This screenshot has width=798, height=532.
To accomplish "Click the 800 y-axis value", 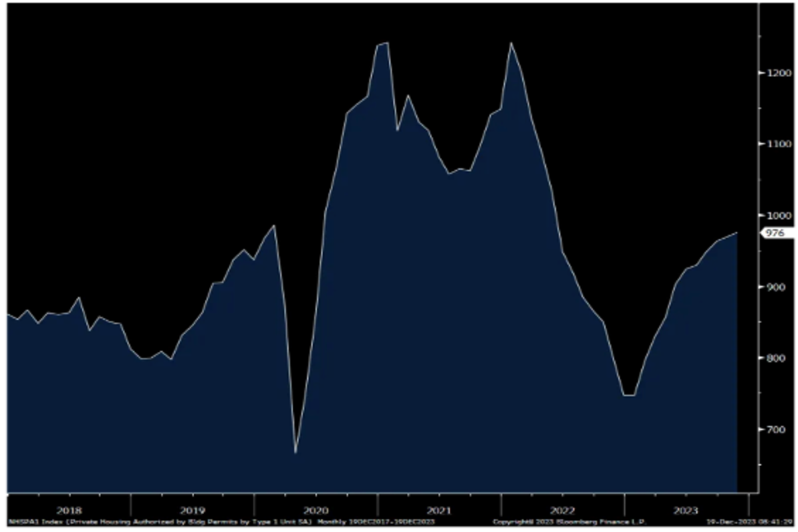I will [775, 358].
